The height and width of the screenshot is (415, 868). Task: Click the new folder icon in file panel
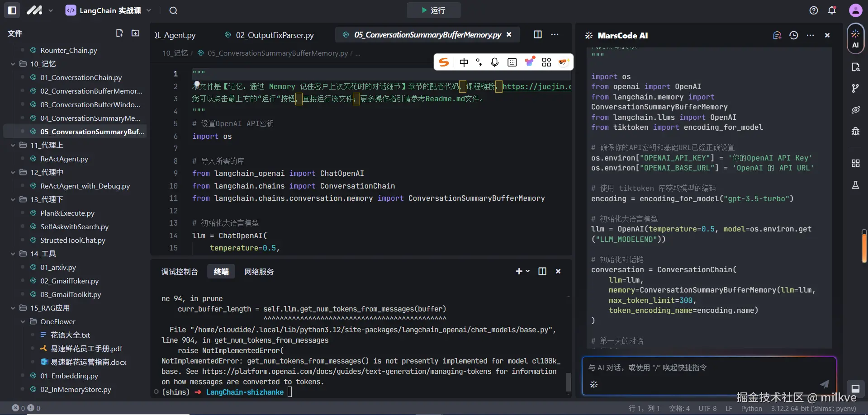135,33
